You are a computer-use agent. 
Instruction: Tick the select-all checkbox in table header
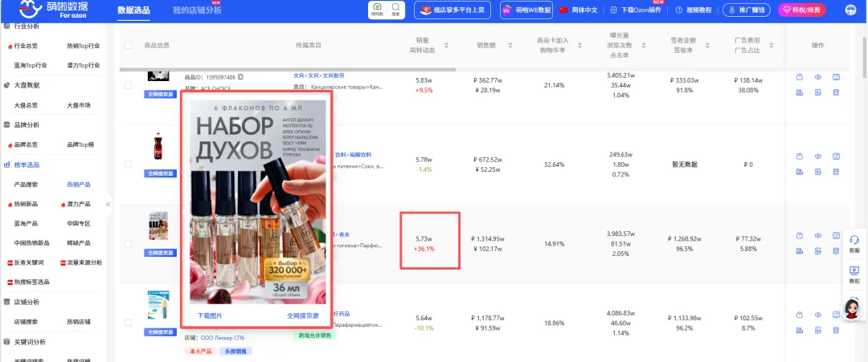click(129, 45)
